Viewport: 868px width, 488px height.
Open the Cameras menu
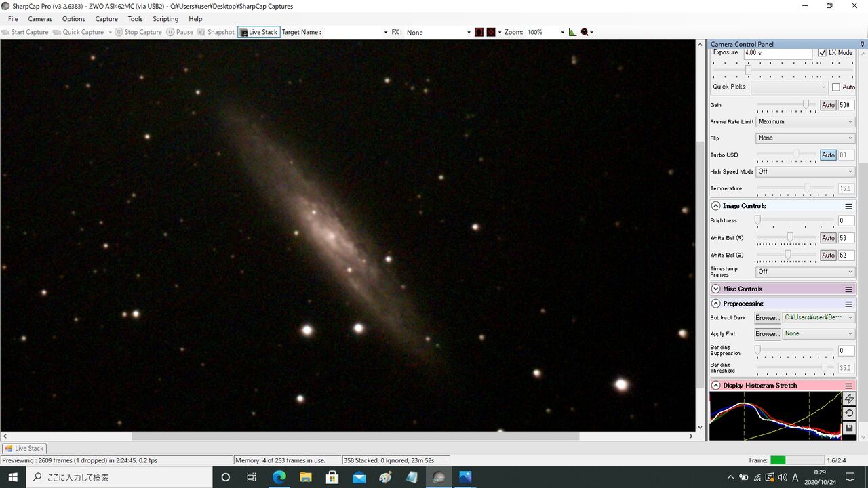40,19
